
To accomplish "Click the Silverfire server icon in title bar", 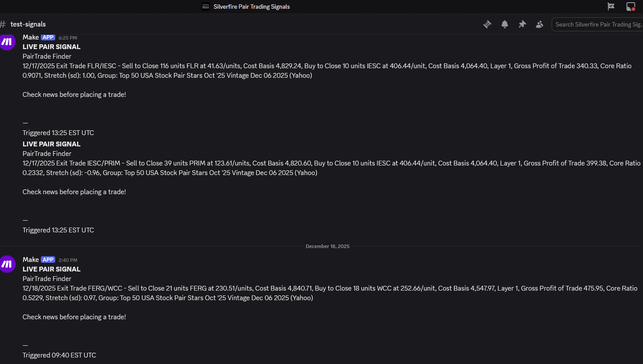I will tap(206, 7).
